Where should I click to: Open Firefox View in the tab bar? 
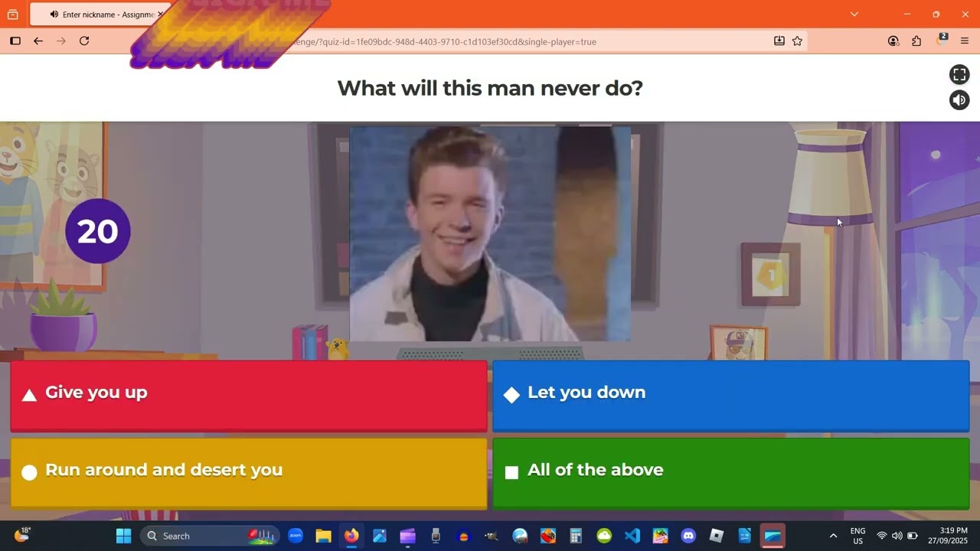[12, 15]
